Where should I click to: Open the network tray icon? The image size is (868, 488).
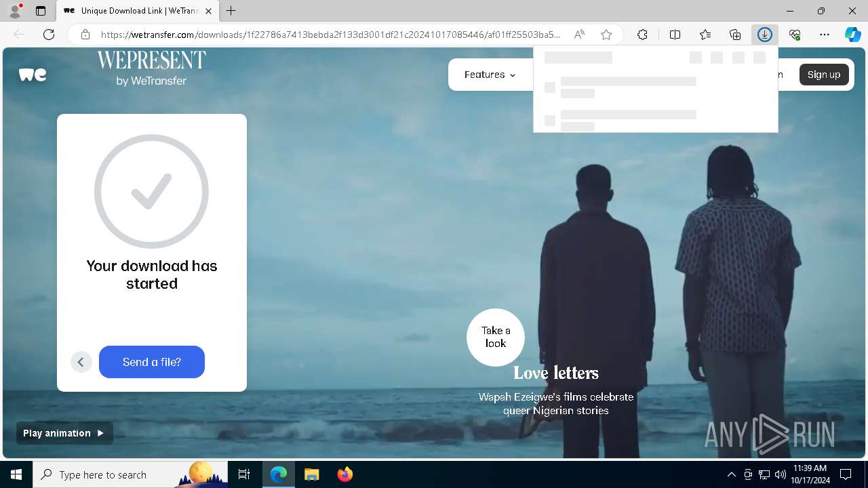764,474
